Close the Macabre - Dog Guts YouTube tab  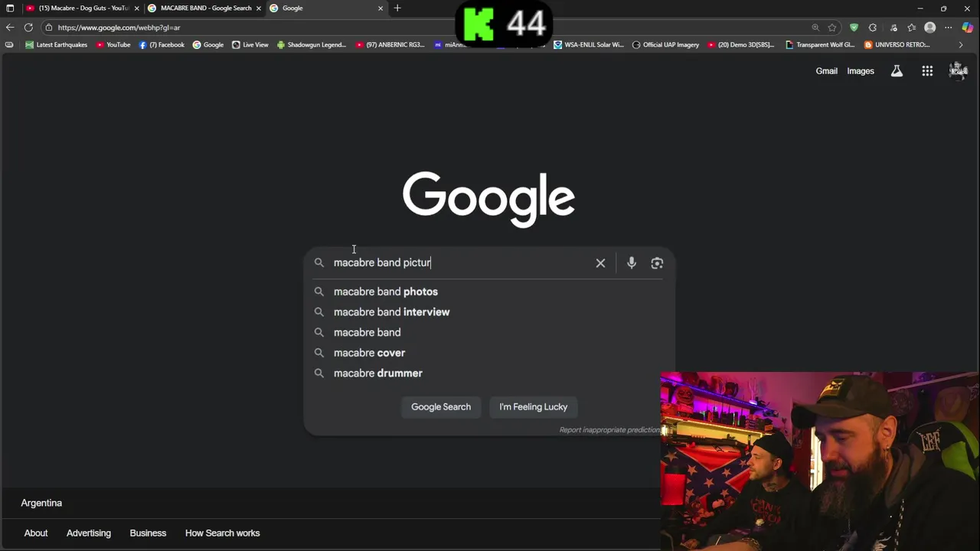coord(137,8)
